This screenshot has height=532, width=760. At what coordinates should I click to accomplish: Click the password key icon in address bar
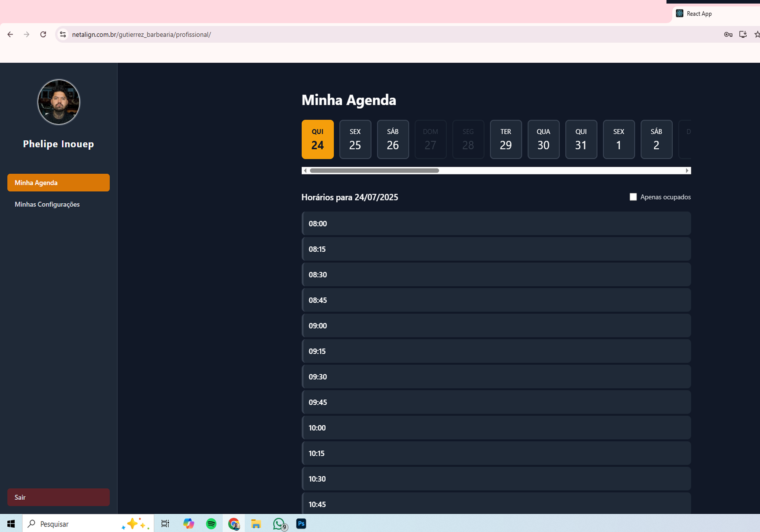coord(728,34)
